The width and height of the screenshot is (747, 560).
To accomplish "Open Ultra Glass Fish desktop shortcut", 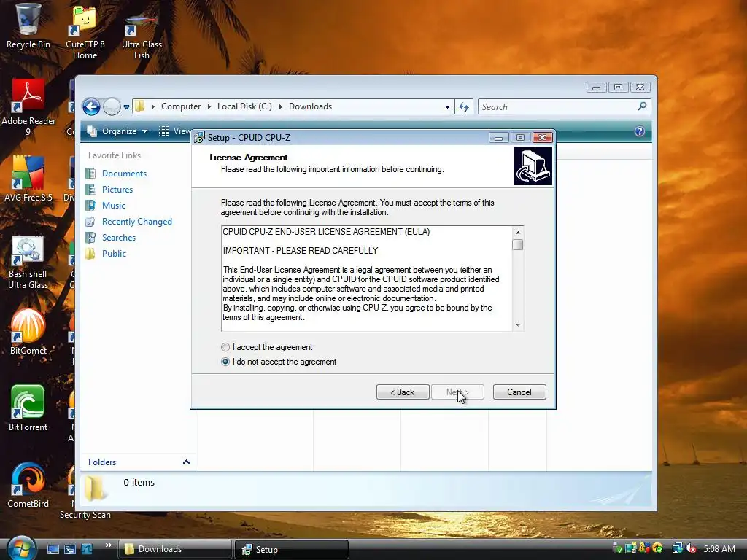I will (x=142, y=35).
